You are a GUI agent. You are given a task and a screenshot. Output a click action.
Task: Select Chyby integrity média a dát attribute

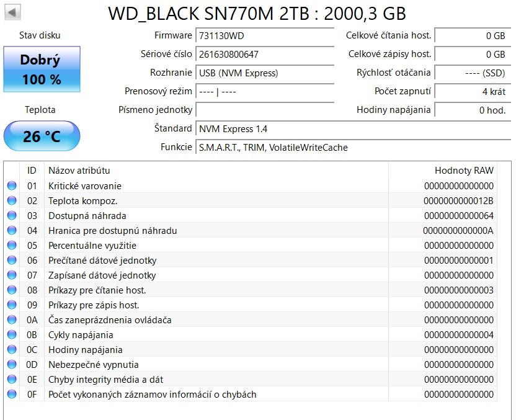[x=105, y=380]
